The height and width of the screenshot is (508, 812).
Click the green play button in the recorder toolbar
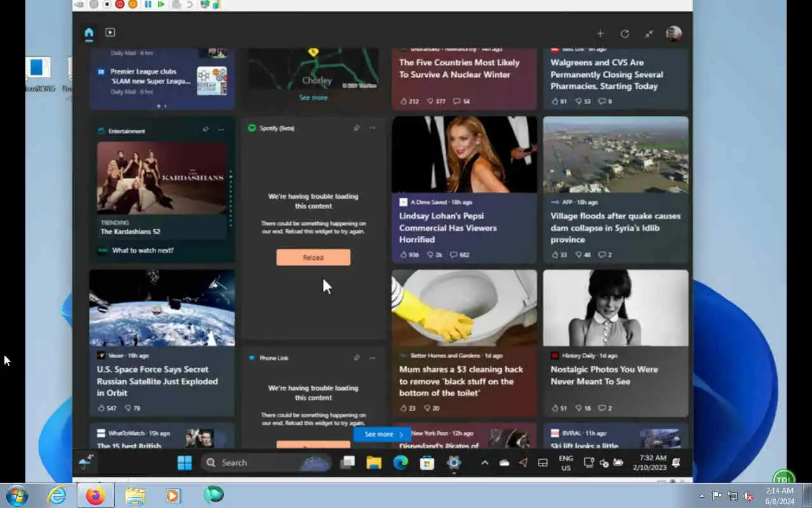(161, 4)
